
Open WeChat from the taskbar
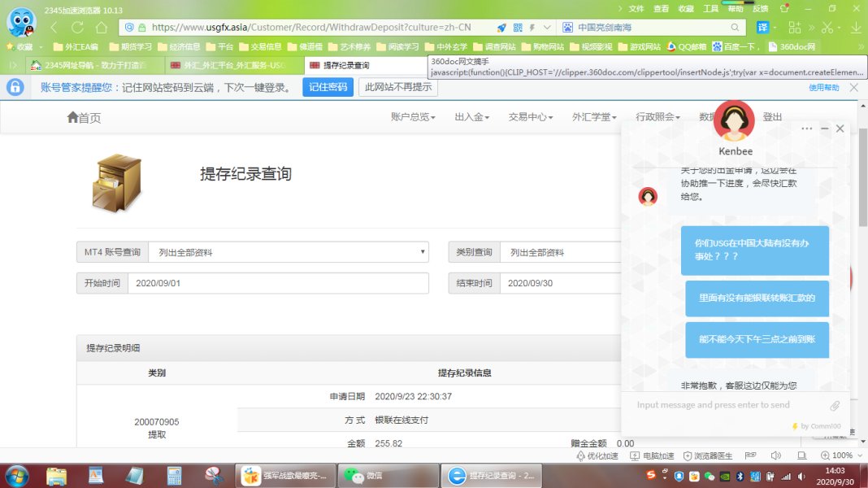tap(362, 475)
